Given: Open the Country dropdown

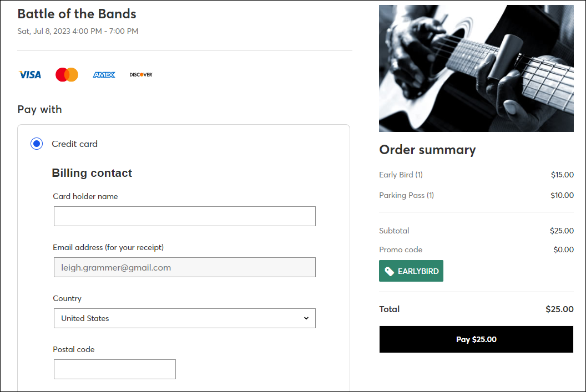Looking at the screenshot, I should tap(185, 318).
